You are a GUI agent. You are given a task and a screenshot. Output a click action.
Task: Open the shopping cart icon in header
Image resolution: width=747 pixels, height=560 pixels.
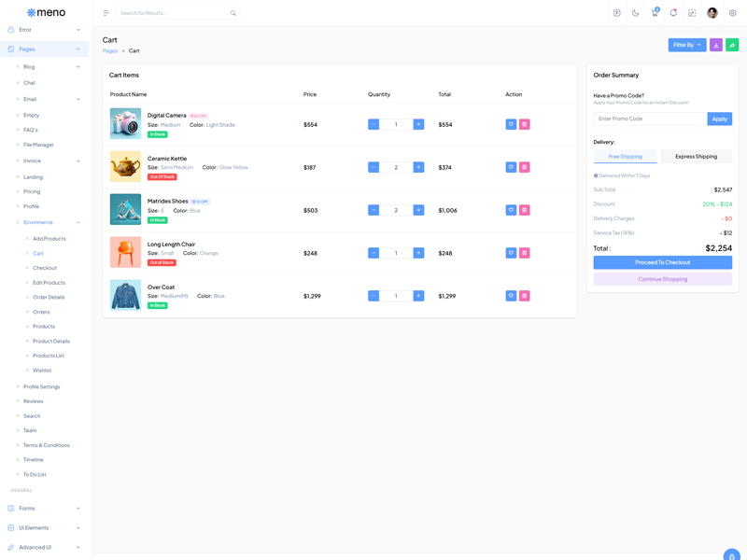click(655, 13)
